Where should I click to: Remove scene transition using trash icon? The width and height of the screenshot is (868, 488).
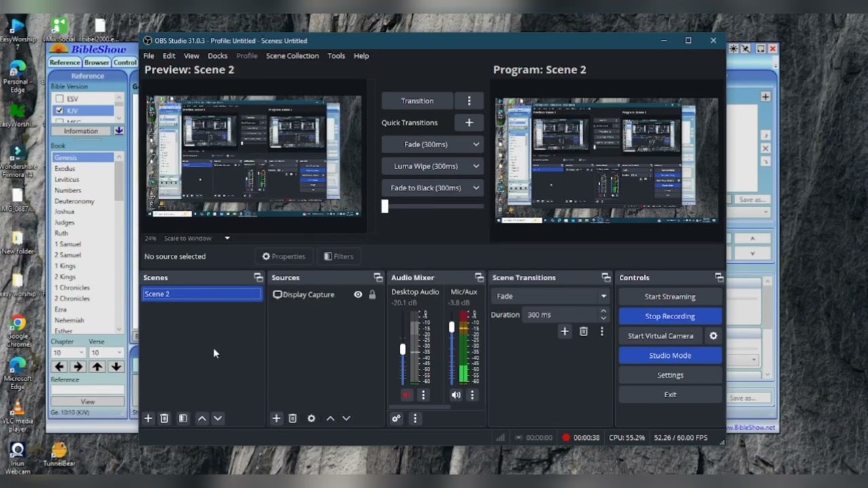point(583,331)
